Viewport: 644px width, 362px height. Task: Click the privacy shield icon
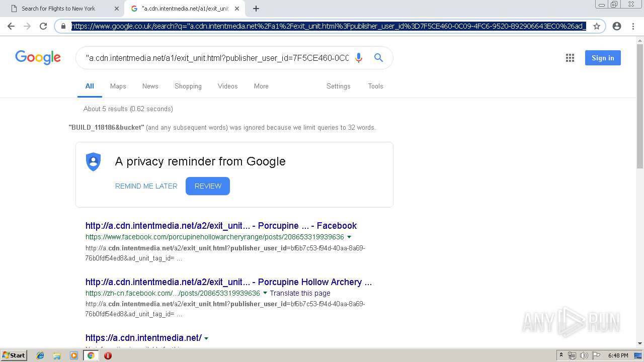click(x=93, y=161)
